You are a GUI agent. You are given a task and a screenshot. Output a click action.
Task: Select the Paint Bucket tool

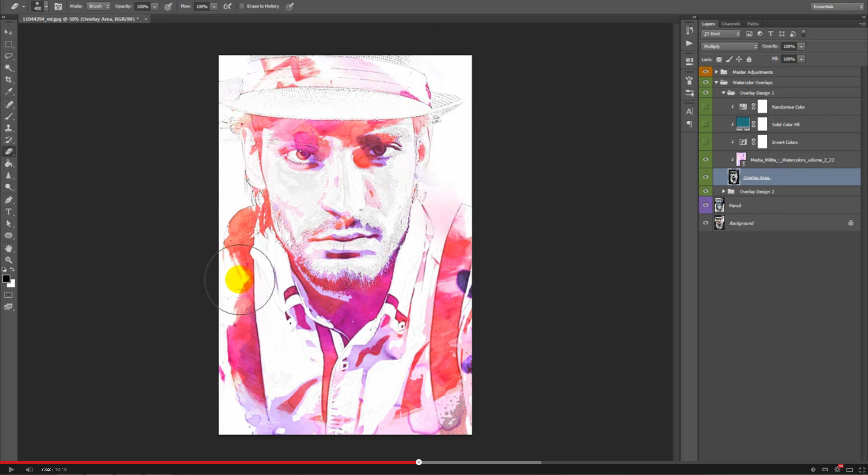8,164
